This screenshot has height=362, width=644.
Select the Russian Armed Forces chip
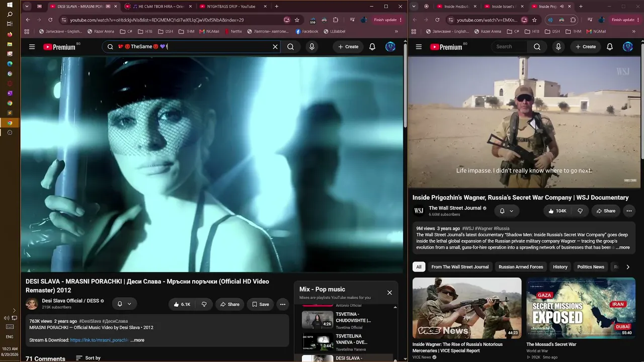coord(521,267)
